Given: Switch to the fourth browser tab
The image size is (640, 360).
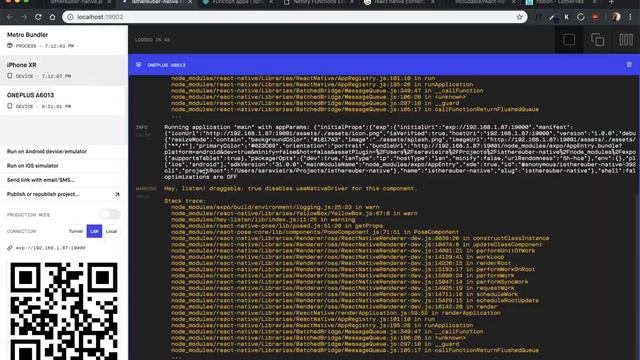Looking at the screenshot, I should (318, 2).
